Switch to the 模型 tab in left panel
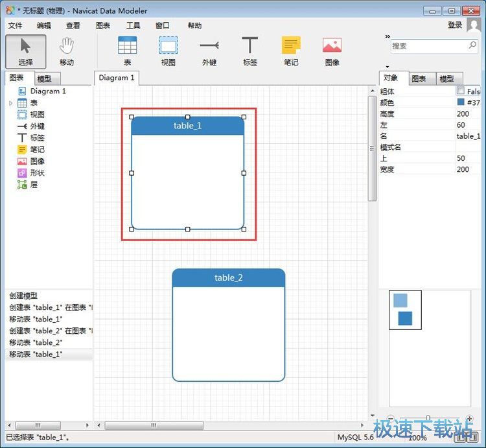This screenshot has height=448, width=486. [45, 78]
